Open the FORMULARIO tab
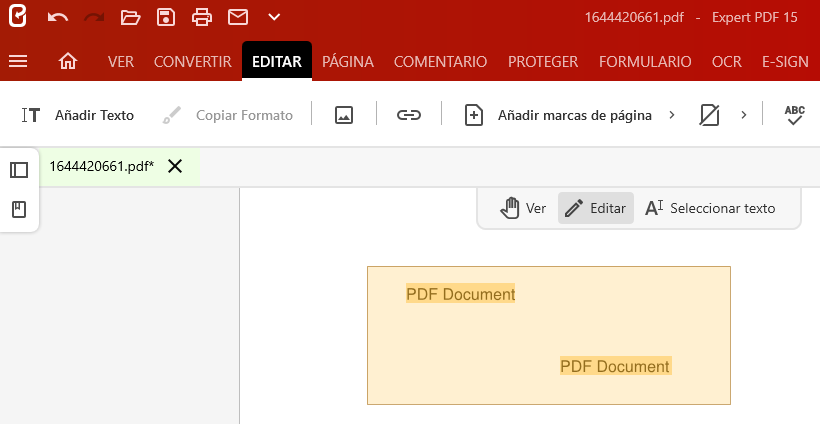820x424 pixels. [645, 61]
